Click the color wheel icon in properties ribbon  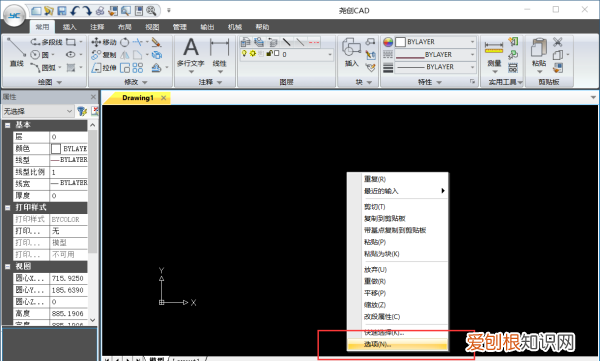(x=388, y=42)
